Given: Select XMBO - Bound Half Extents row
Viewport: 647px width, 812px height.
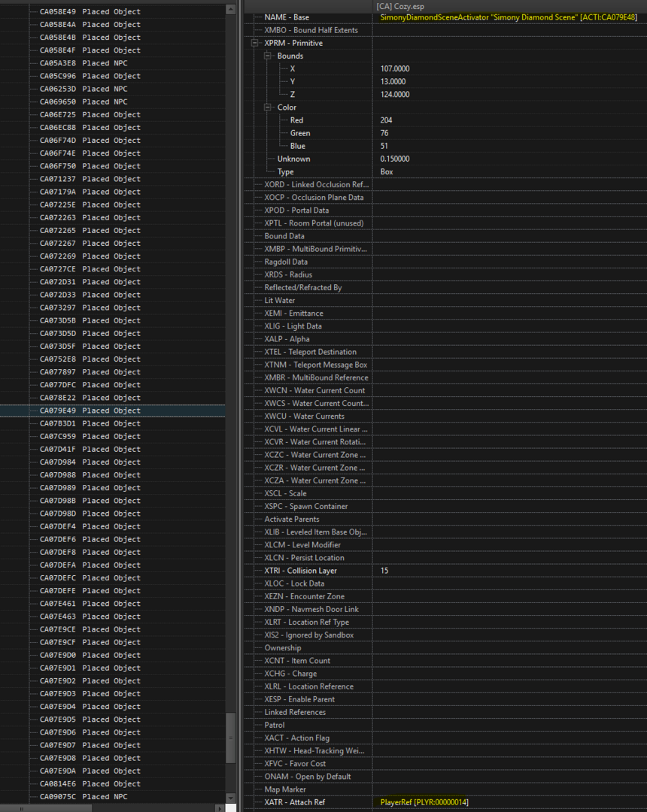Looking at the screenshot, I should point(445,30).
